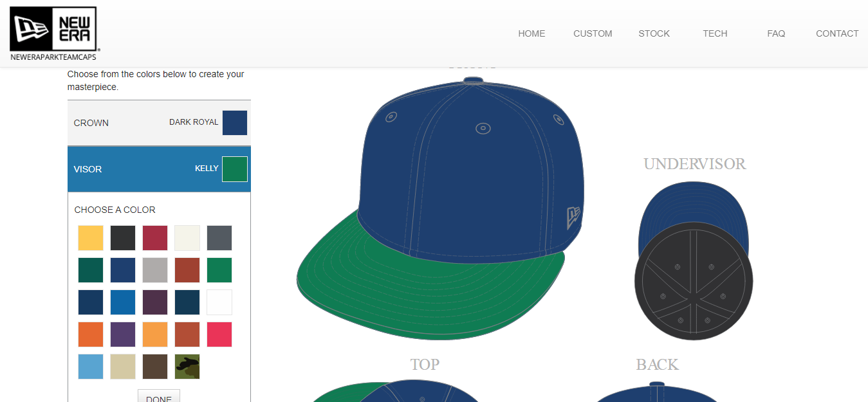Viewport: 868px width, 402px height.
Task: Select the light sky blue swatch
Action: (91, 367)
